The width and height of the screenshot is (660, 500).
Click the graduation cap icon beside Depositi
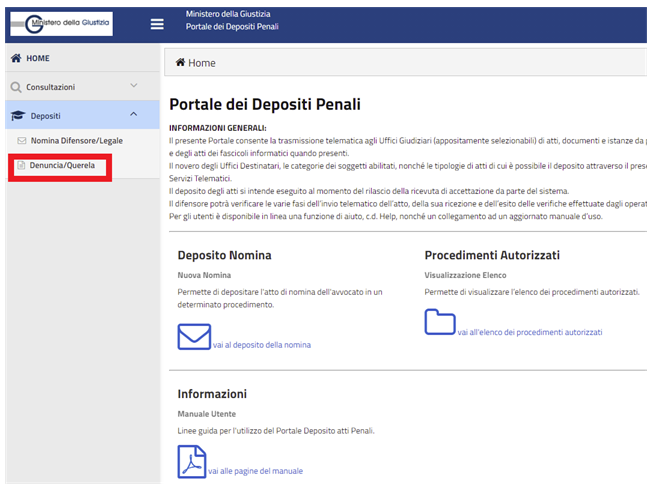pyautogui.click(x=17, y=116)
